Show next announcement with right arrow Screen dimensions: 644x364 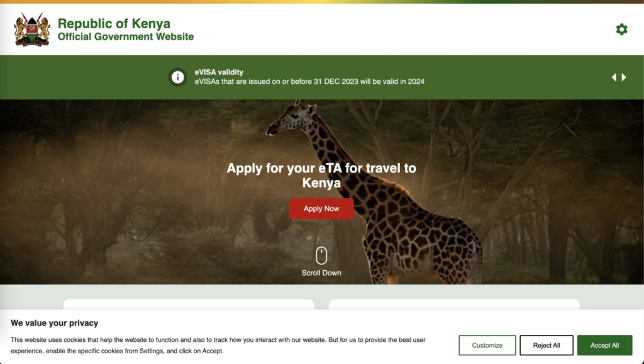click(624, 77)
